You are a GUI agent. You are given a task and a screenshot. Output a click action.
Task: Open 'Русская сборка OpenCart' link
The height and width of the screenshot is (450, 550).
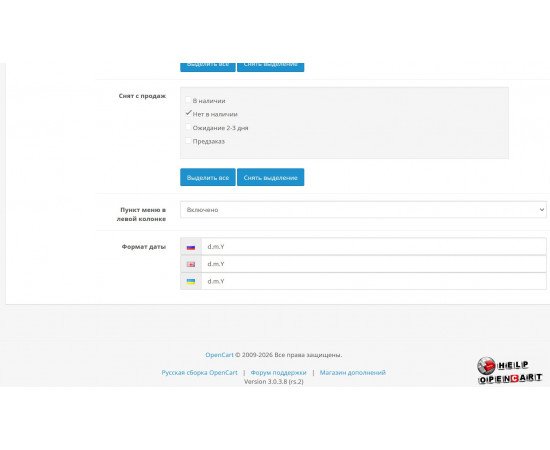[199, 372]
